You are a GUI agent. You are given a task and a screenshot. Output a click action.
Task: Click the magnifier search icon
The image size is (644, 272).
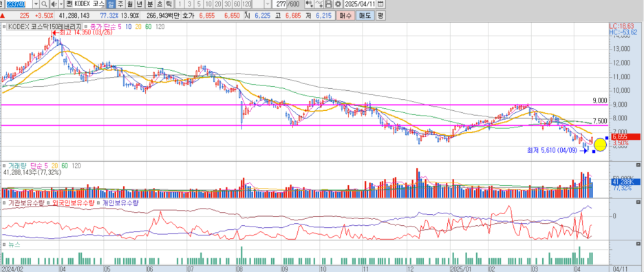(44, 5)
